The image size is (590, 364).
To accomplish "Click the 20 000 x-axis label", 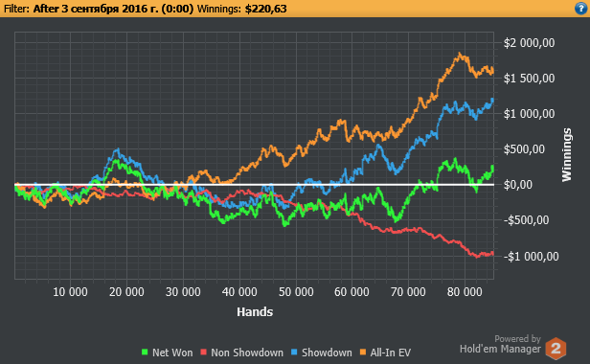I will tap(126, 292).
